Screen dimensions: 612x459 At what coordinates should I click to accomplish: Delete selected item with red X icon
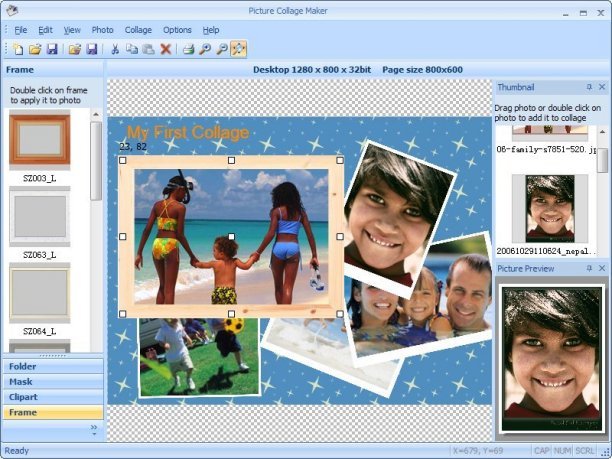(166, 49)
